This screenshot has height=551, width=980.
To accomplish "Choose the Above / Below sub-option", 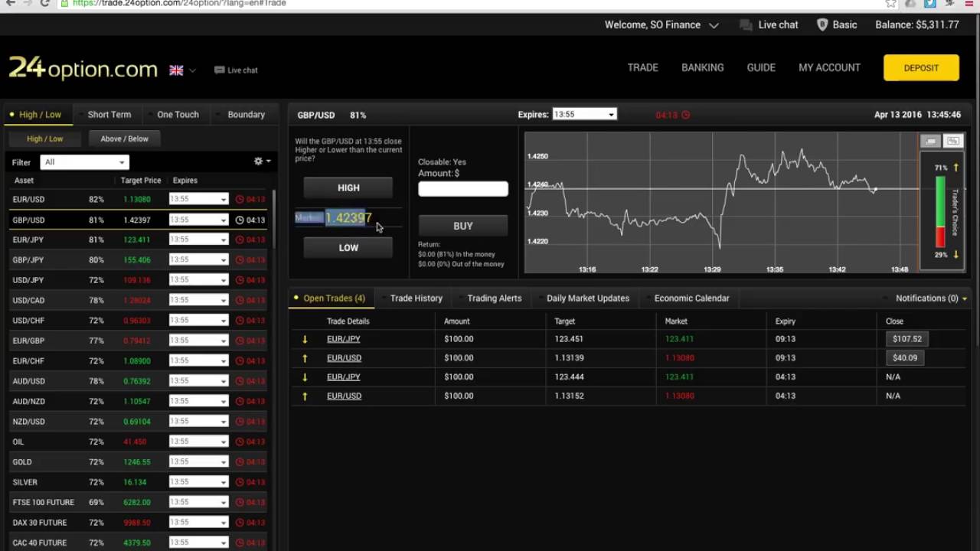I will 124,139.
